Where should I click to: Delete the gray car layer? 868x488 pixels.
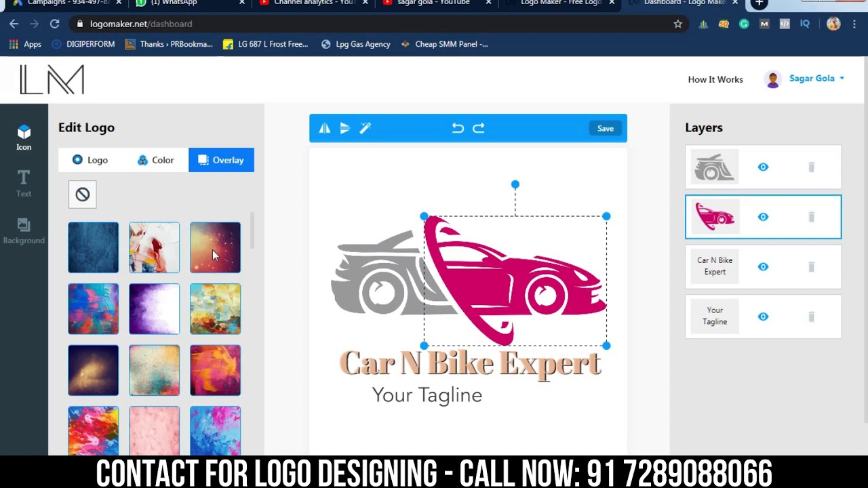point(811,167)
